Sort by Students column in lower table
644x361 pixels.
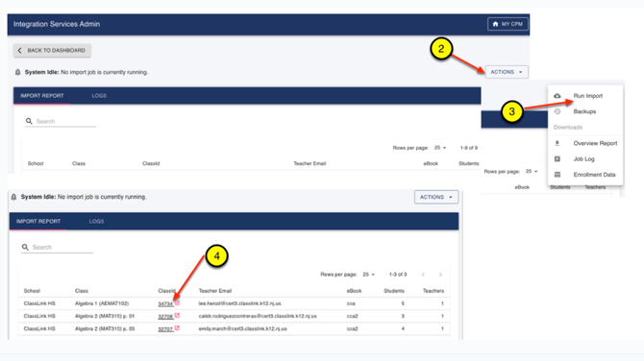point(394,291)
